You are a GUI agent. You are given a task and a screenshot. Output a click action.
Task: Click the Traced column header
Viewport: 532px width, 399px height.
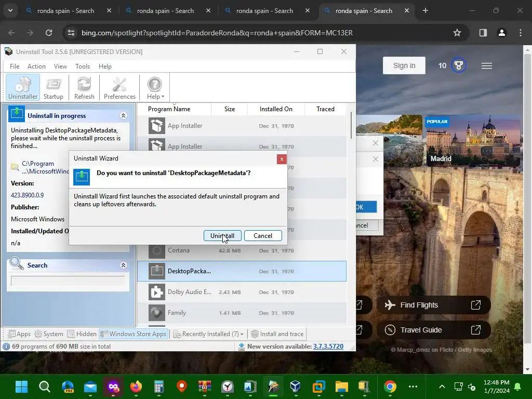(325, 109)
